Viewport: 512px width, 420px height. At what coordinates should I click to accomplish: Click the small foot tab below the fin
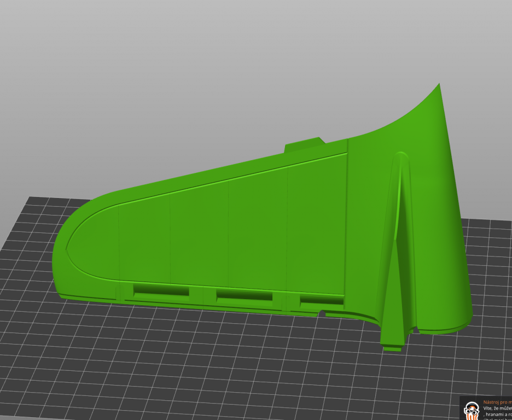pyautogui.click(x=393, y=347)
